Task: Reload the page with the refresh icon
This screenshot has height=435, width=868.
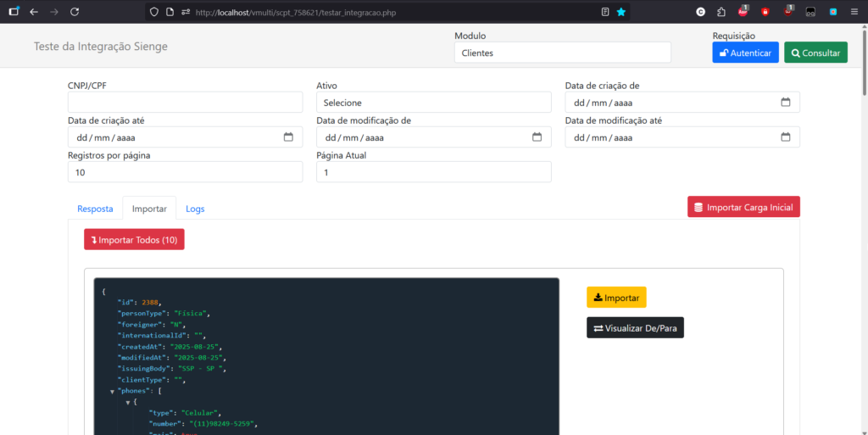Action: pos(75,12)
